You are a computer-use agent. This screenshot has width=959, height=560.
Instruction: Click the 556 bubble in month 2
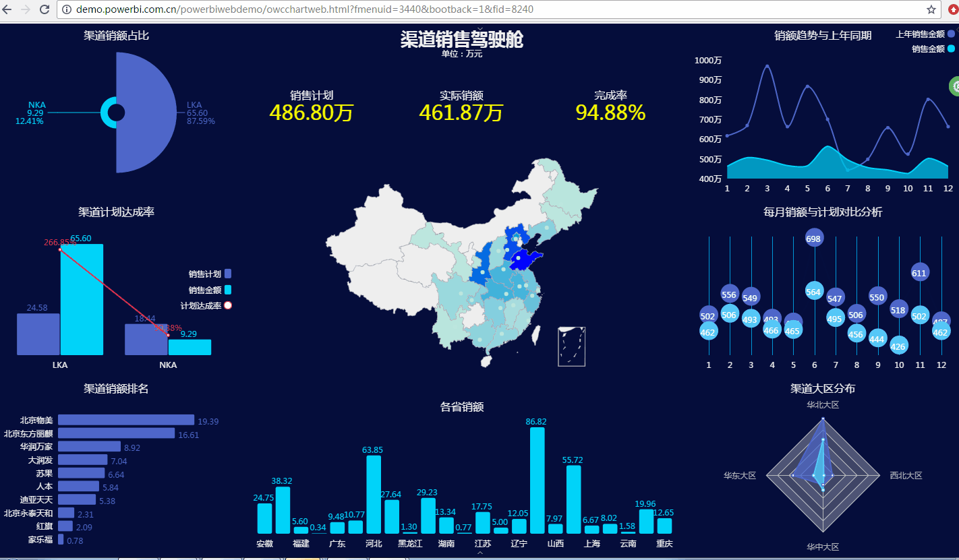[729, 294]
